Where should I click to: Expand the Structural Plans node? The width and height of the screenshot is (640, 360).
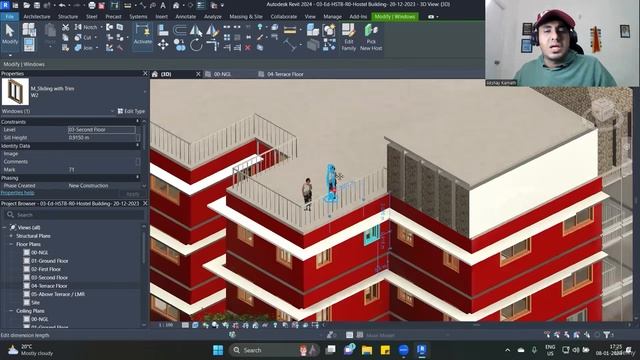[11, 236]
